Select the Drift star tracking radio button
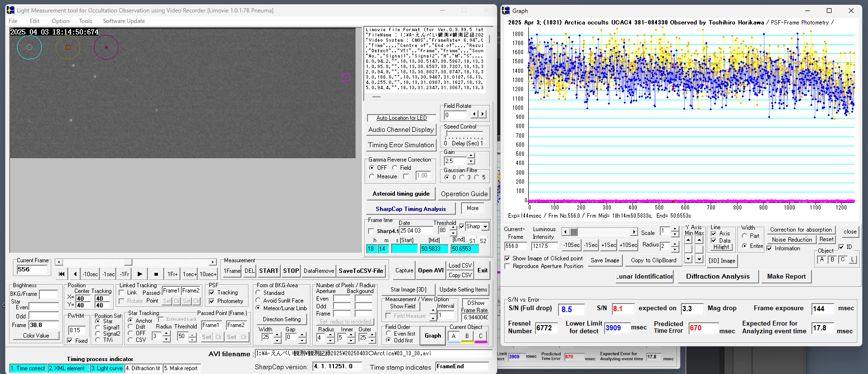Image resolution: width=868 pixels, height=374 pixels. coord(131,327)
